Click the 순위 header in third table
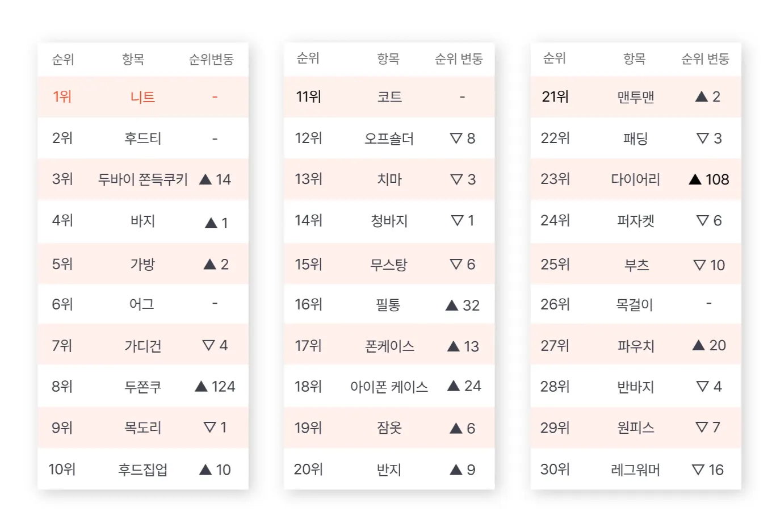 (x=554, y=58)
